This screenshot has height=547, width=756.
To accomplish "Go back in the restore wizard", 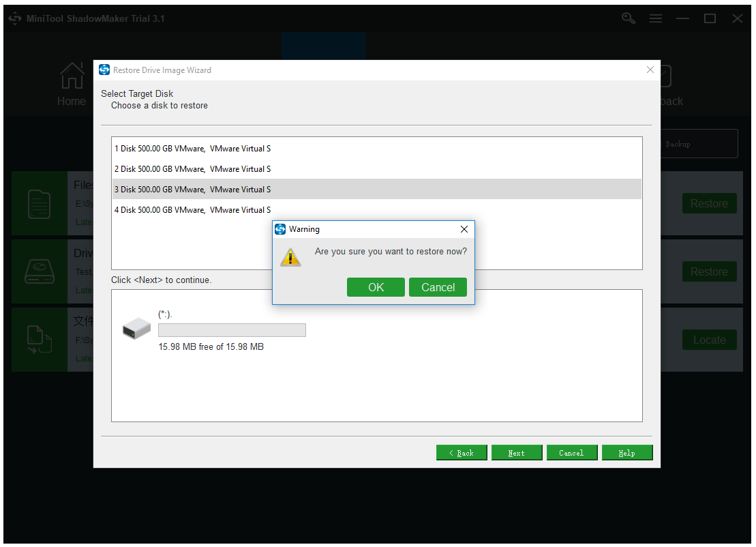I will click(462, 453).
